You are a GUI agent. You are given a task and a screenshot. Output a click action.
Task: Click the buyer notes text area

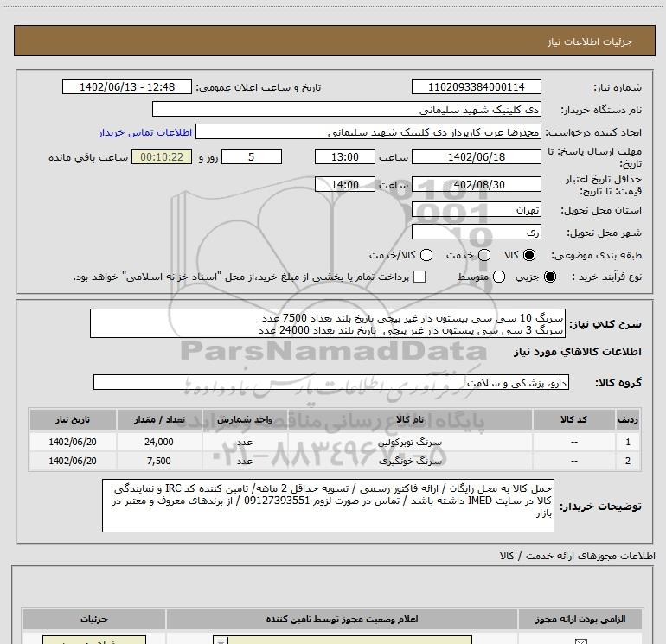[x=328, y=506]
